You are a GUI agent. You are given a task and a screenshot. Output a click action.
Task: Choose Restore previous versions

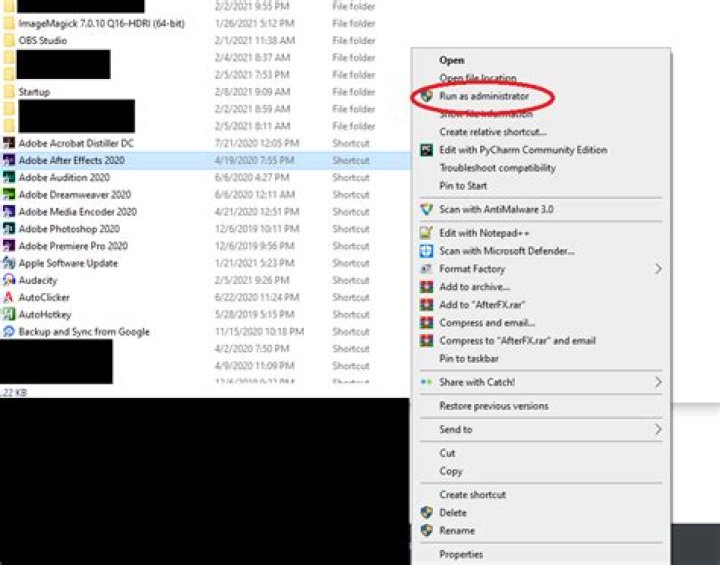pos(494,406)
